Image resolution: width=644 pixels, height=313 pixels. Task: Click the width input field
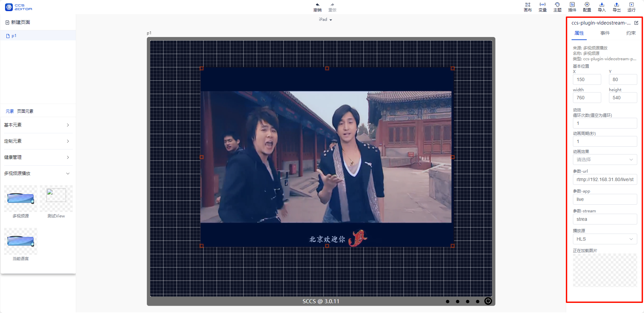point(587,98)
